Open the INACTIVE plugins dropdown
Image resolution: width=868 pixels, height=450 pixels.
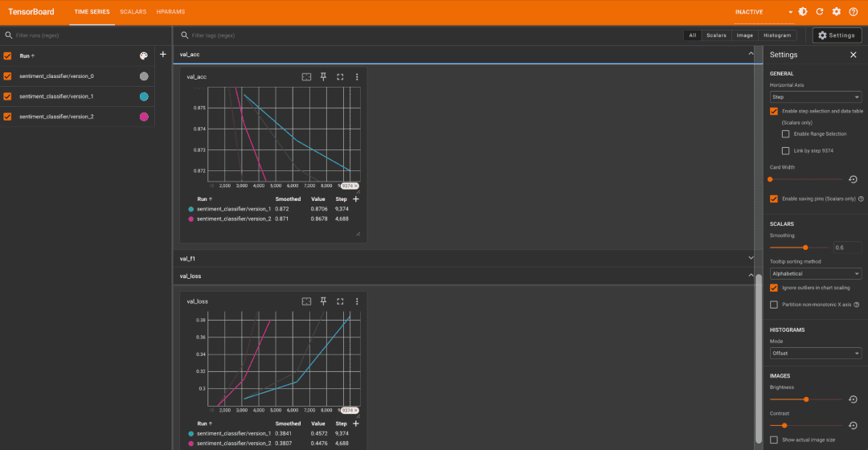coord(764,12)
